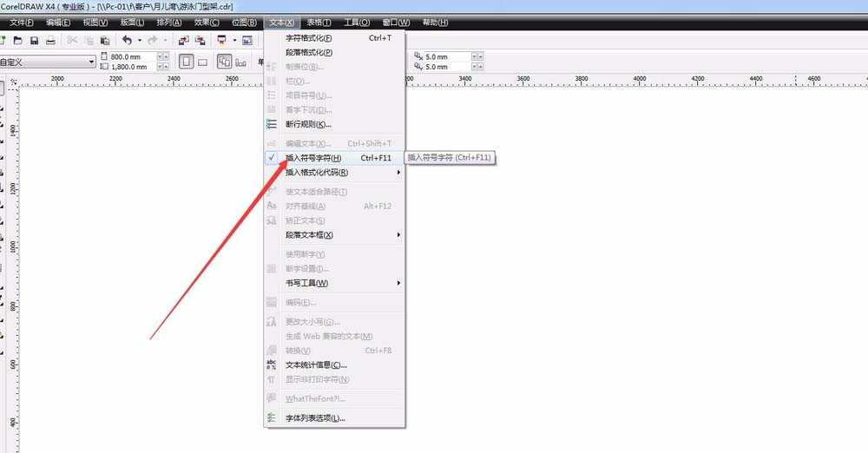Click the Import icon in toolbar
Screen dimensions: 868x453
pyautogui.click(x=183, y=41)
